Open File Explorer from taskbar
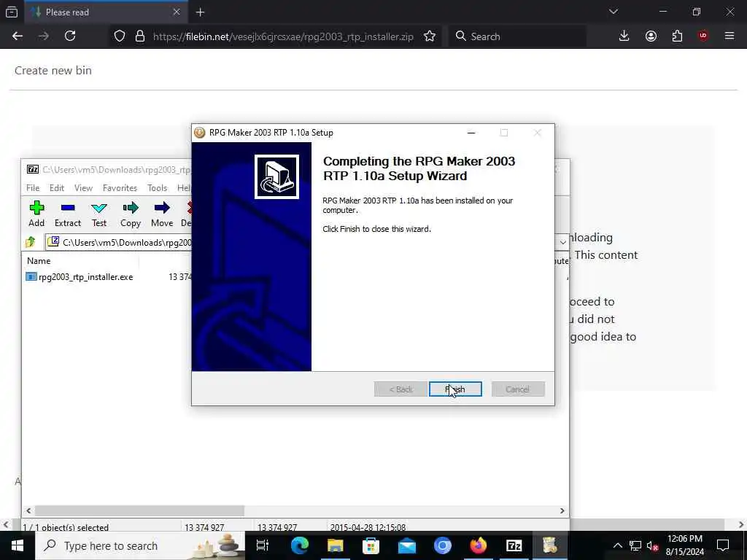Viewport: 747px width, 560px height. (x=335, y=545)
